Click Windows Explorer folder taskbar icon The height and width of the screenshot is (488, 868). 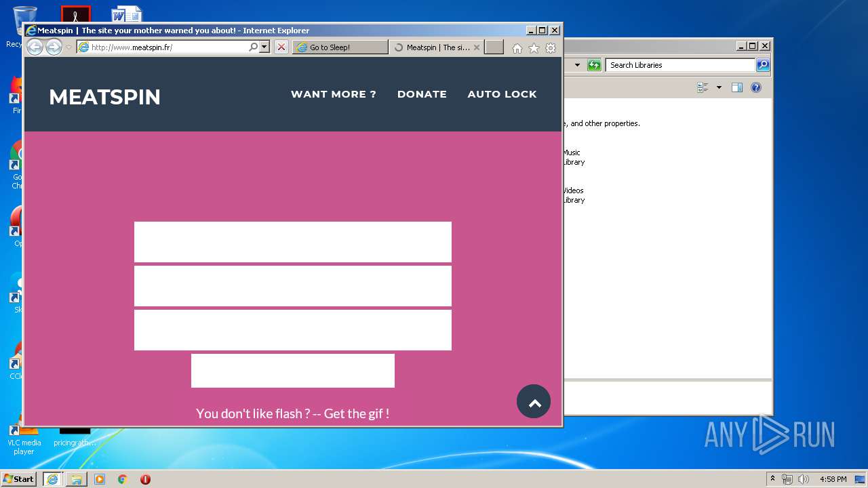pos(76,479)
